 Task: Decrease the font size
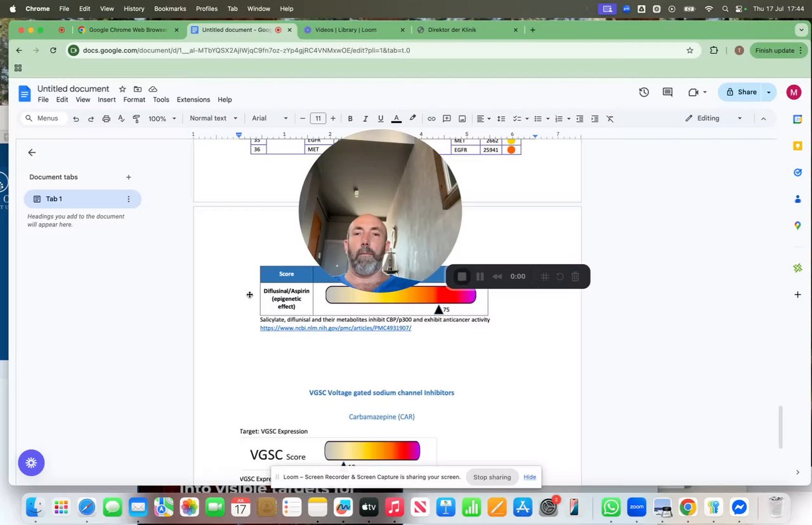click(303, 119)
